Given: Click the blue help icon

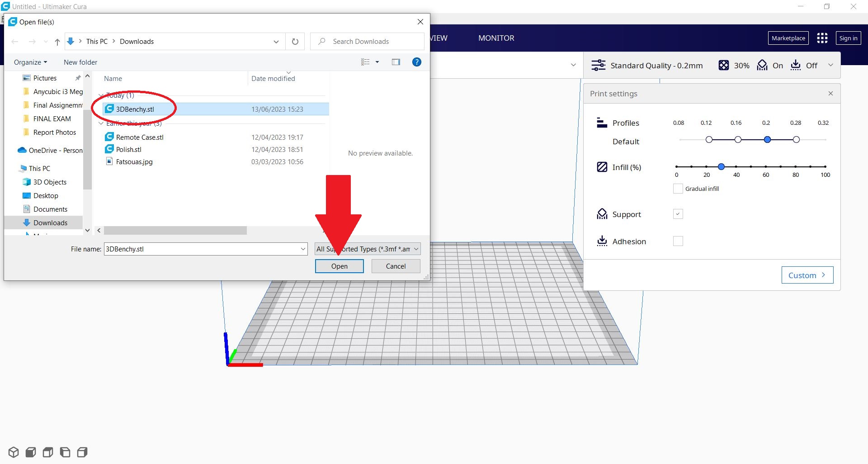Looking at the screenshot, I should [x=417, y=62].
